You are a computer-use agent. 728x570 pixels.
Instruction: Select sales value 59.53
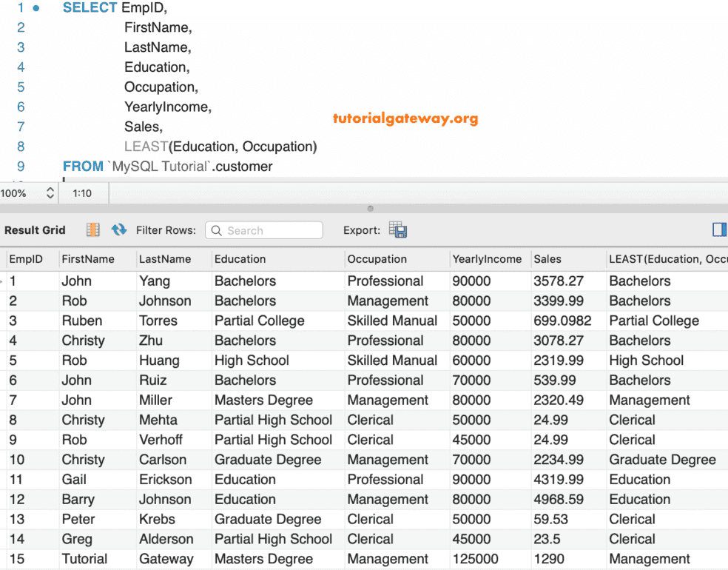tap(550, 520)
